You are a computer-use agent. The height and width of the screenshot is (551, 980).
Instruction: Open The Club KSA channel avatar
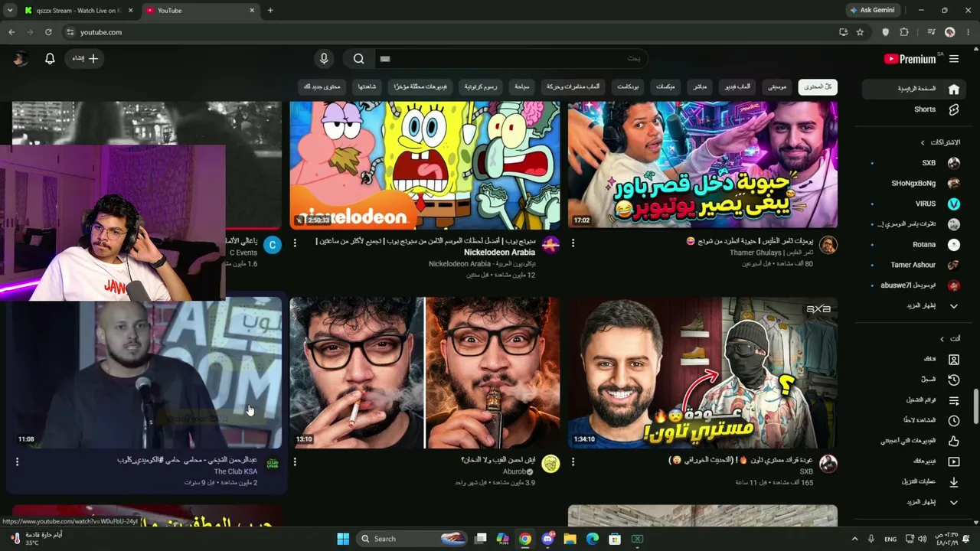273,464
